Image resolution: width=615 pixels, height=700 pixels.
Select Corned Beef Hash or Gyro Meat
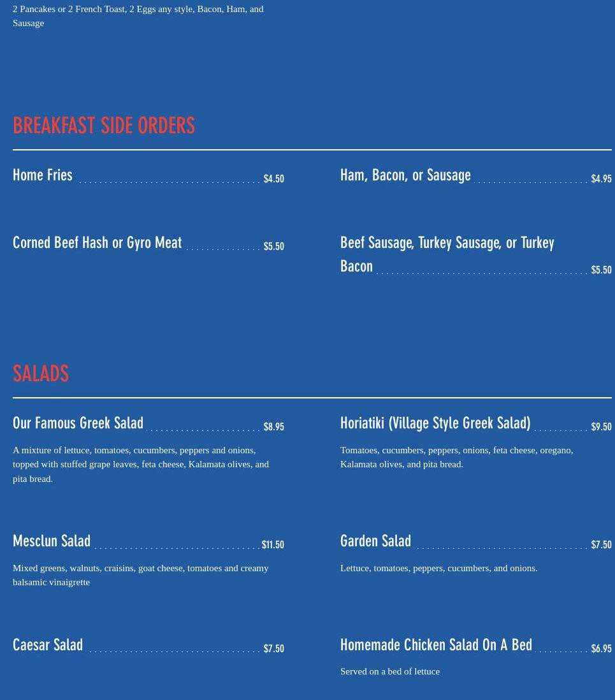point(97,243)
